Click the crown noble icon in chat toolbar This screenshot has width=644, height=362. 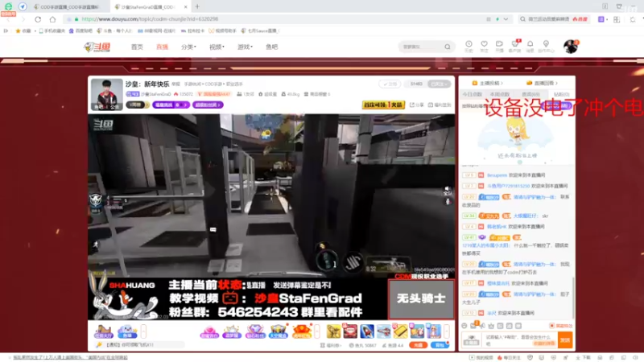(491, 326)
